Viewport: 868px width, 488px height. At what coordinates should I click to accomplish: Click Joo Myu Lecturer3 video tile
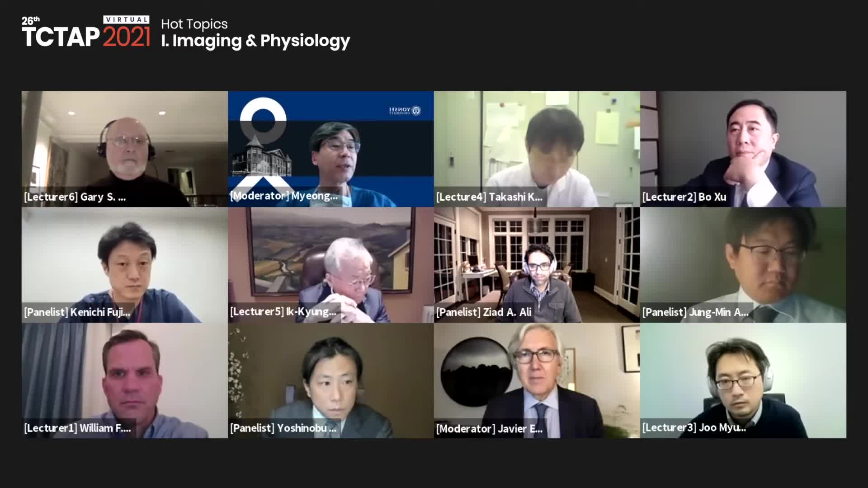[x=743, y=380]
